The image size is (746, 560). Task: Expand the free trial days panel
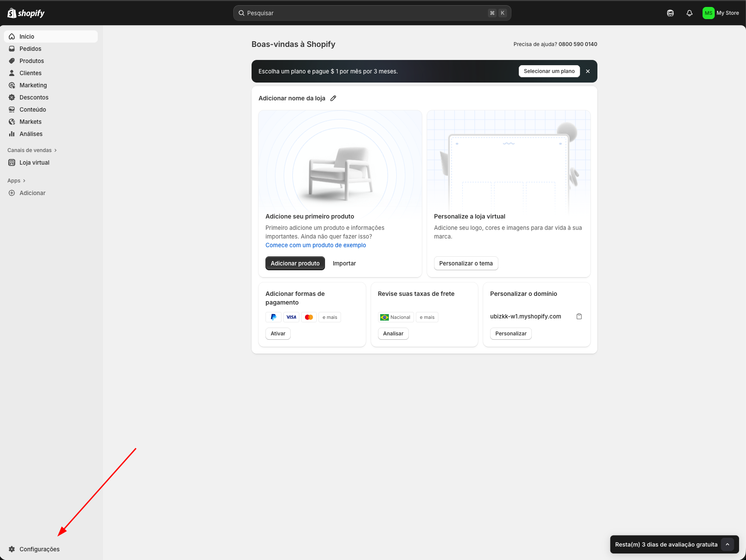coord(727,544)
